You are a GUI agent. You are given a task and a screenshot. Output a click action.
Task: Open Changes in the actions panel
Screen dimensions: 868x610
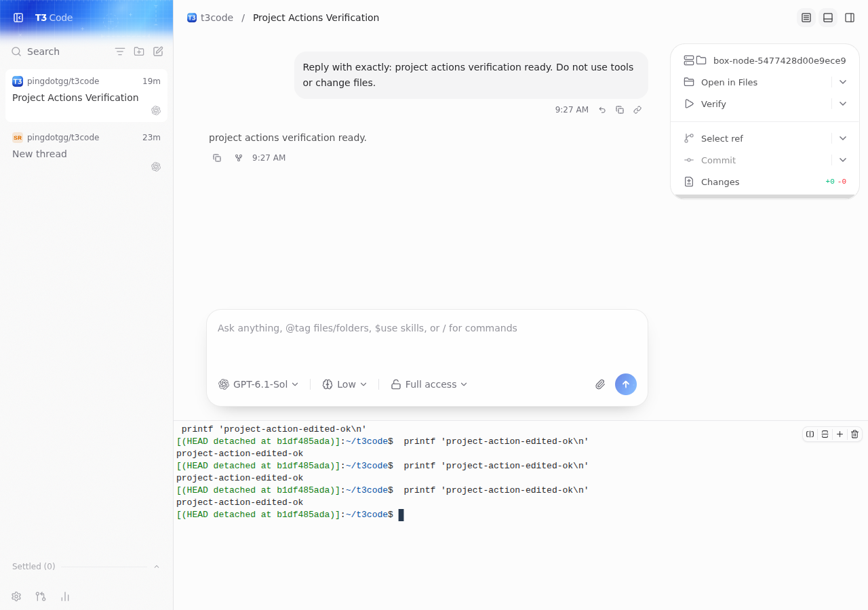coord(765,182)
